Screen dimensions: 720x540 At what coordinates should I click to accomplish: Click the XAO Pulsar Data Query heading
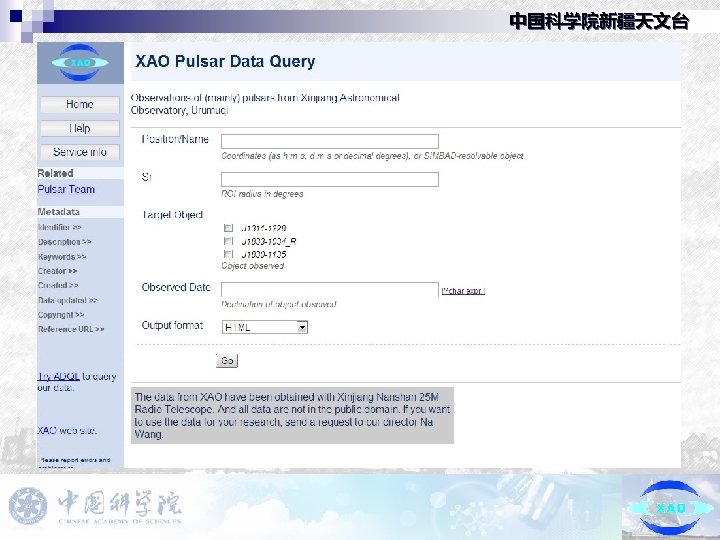click(x=225, y=61)
